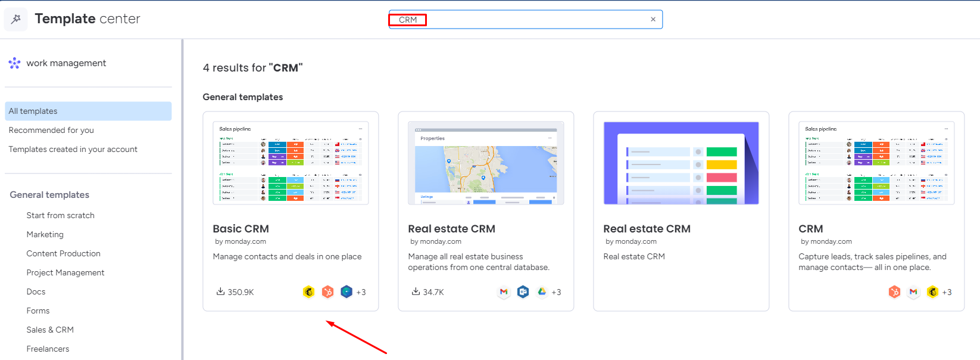The image size is (980, 360).
Task: Click the 350.9K download count
Action: tap(241, 292)
